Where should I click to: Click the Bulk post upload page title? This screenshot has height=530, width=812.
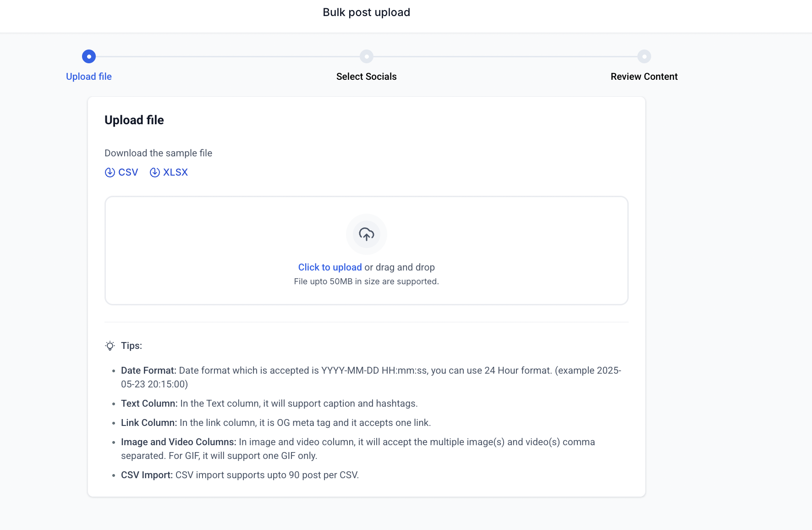pyautogui.click(x=367, y=12)
